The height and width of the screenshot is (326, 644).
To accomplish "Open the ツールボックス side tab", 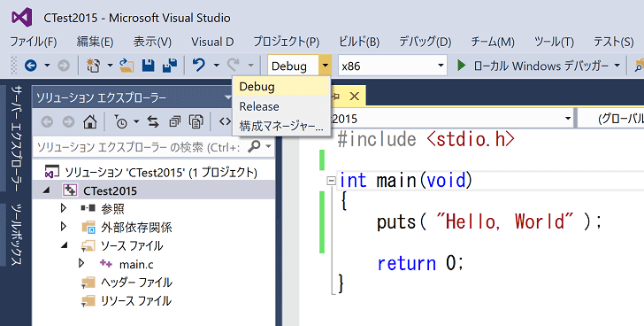I will click(17, 235).
